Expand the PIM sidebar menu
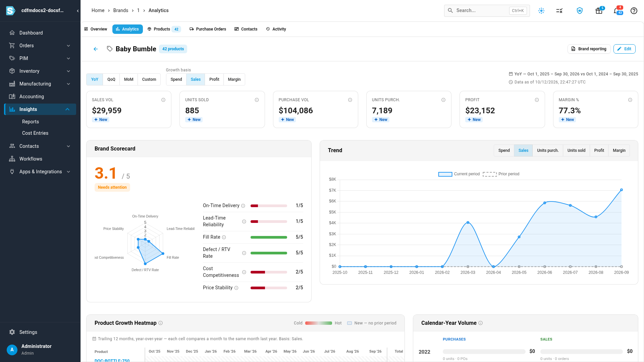 [x=40, y=58]
